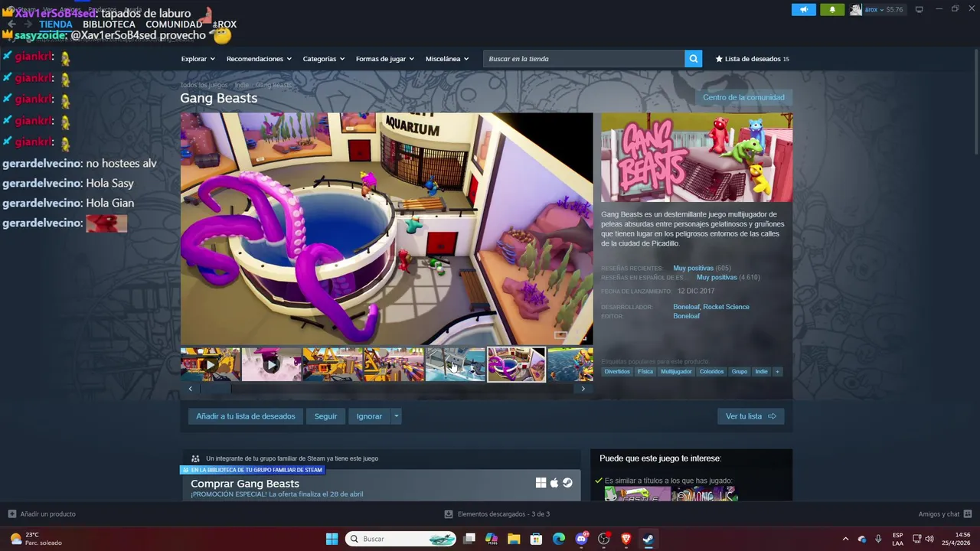Click the media carousel scrollbar handle

pos(215,389)
